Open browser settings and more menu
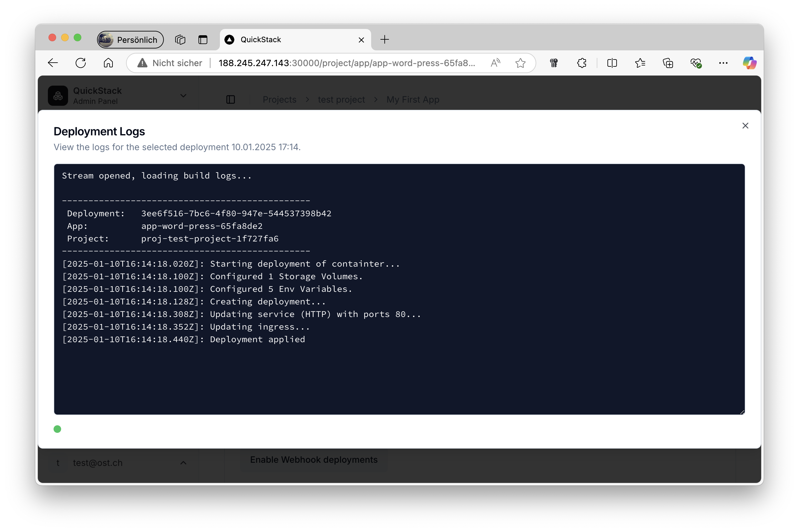This screenshot has width=799, height=532. coord(723,63)
